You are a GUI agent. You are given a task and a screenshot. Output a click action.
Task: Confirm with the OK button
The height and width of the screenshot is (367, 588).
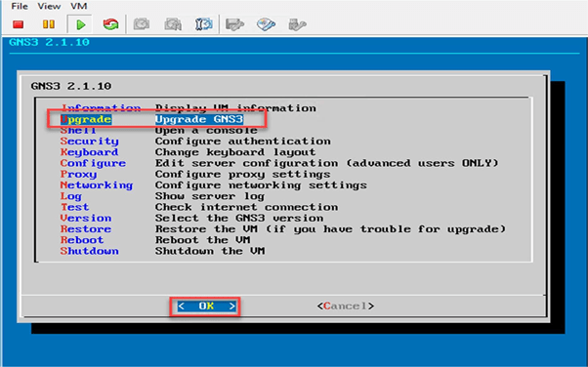pos(206,306)
